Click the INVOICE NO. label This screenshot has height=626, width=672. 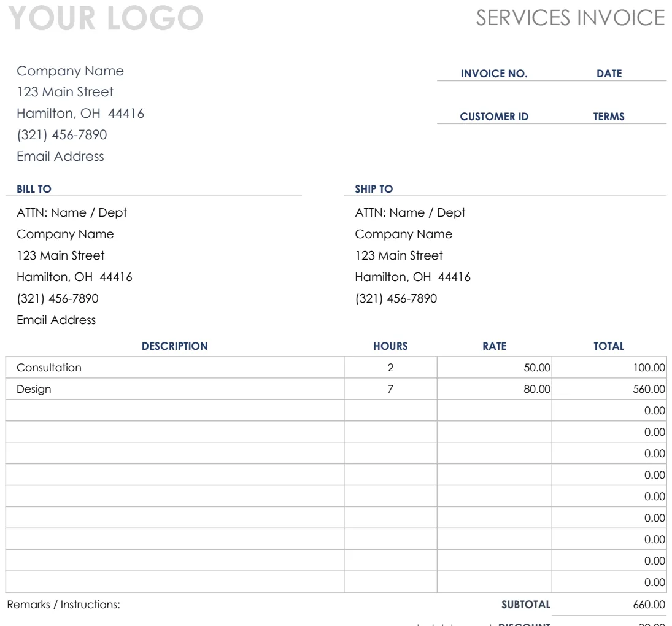coord(494,74)
